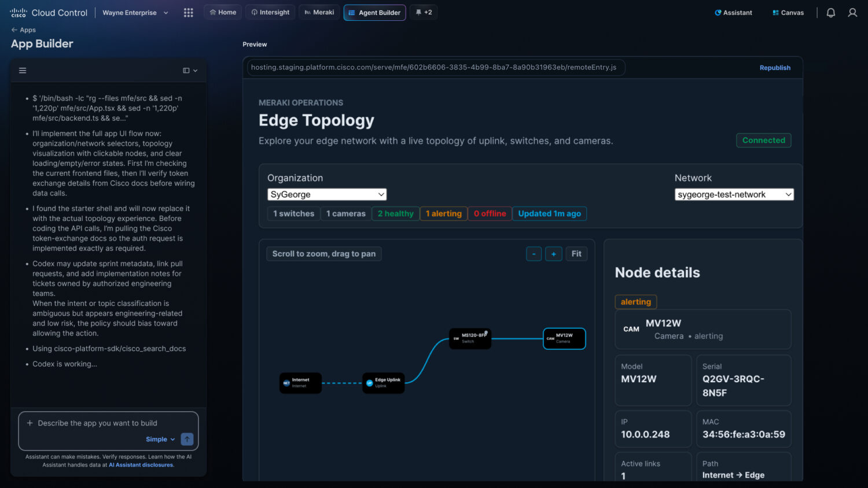Send prompt with the arrow-up button
The image size is (868, 488).
[187, 439]
